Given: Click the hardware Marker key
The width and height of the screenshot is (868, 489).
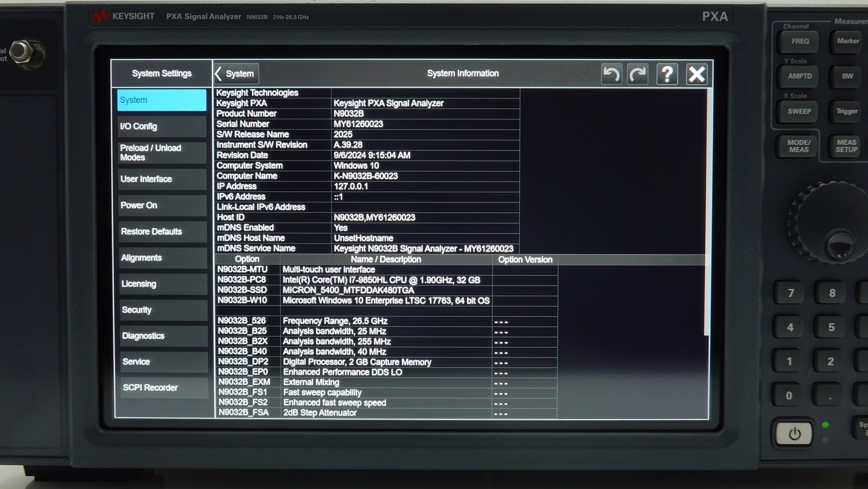Looking at the screenshot, I should coord(847,41).
